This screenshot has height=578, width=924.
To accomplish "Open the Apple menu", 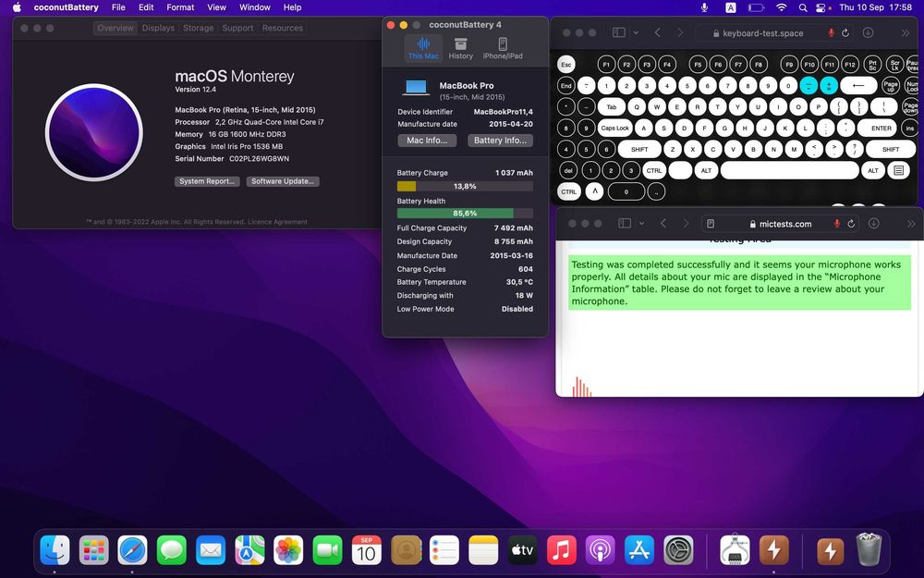I will 17,7.
